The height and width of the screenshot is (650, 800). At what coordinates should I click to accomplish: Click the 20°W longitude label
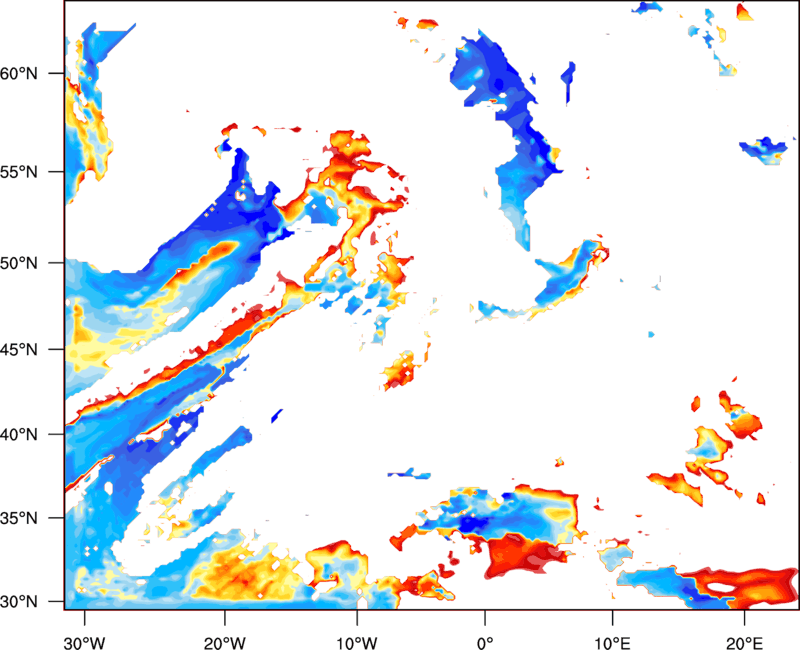(224, 643)
